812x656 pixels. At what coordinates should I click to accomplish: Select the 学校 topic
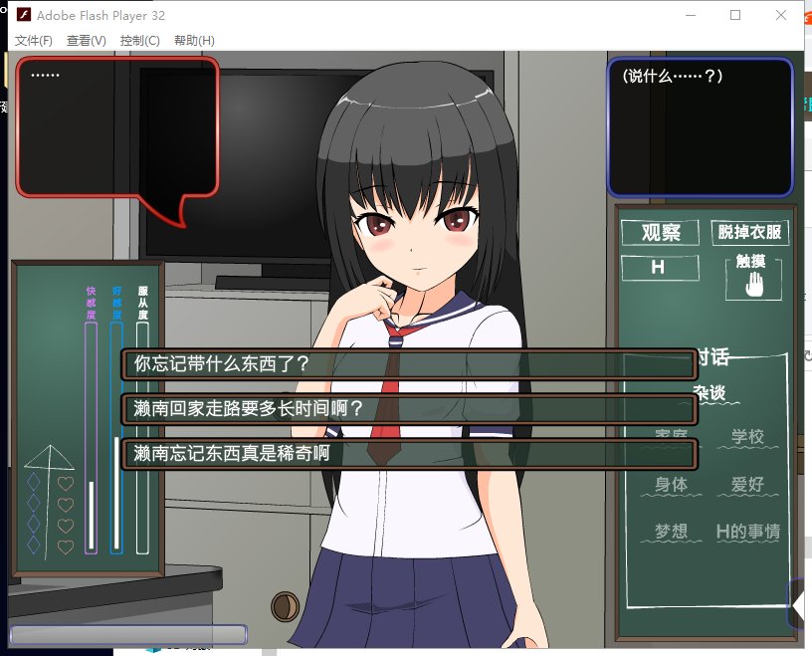tap(747, 437)
